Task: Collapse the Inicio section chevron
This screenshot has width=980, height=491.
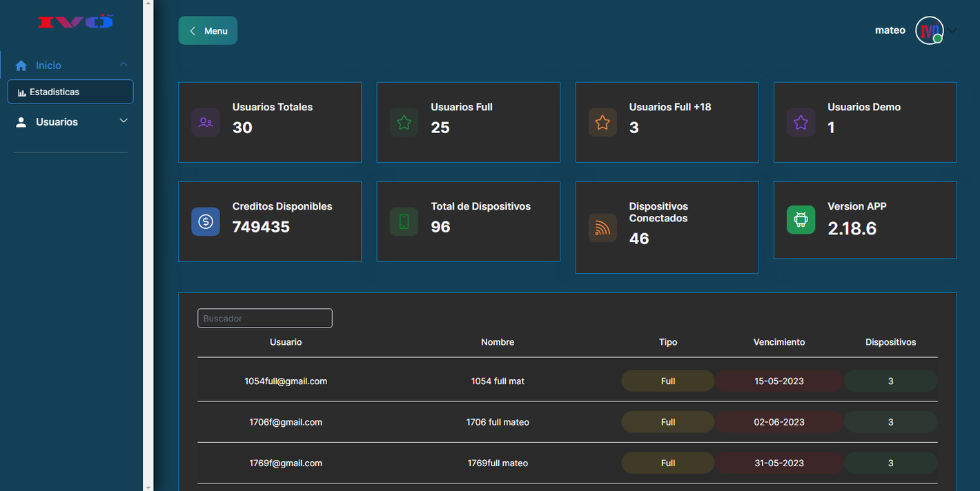Action: point(124,65)
